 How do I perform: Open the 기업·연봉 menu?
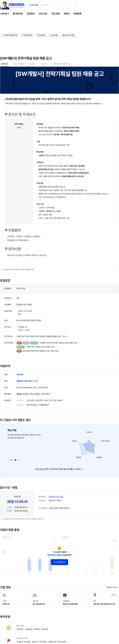[55, 14]
